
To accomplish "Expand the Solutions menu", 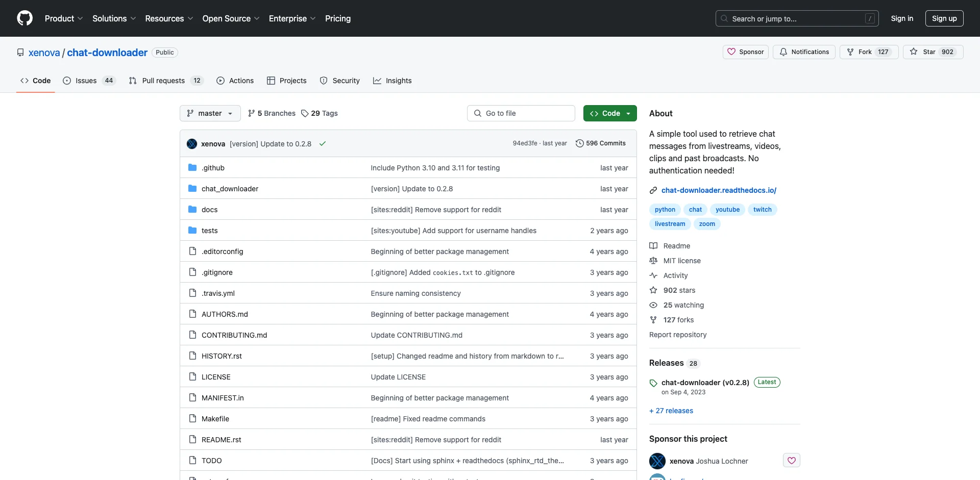I will pyautogui.click(x=114, y=18).
